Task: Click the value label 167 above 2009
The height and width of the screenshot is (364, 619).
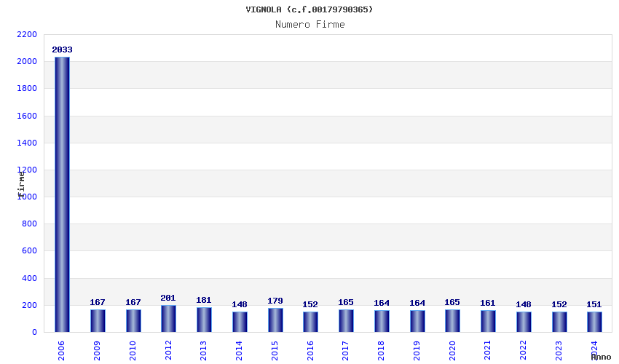Action: tap(98, 302)
